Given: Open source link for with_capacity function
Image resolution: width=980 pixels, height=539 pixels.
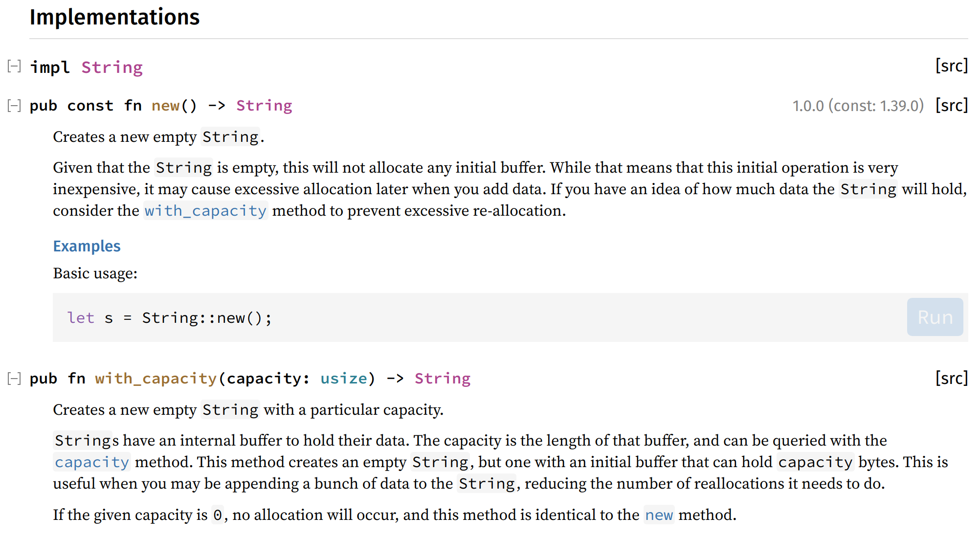Looking at the screenshot, I should click(951, 378).
